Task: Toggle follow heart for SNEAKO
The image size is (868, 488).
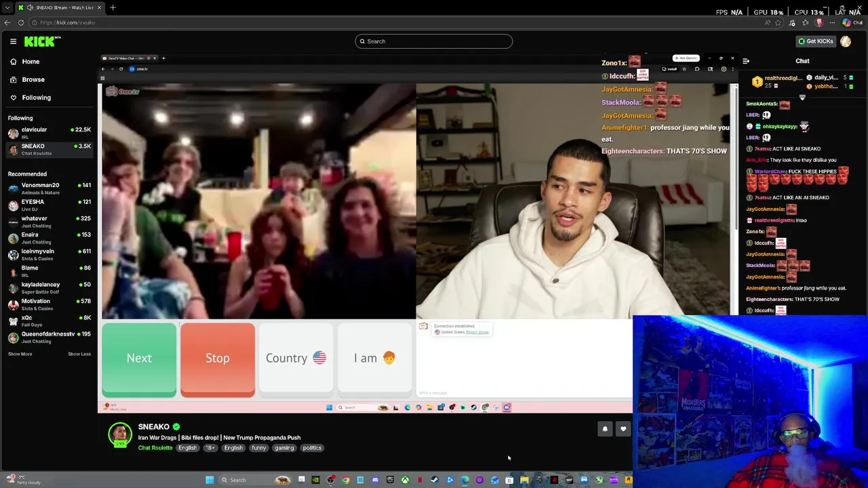Action: [623, 429]
